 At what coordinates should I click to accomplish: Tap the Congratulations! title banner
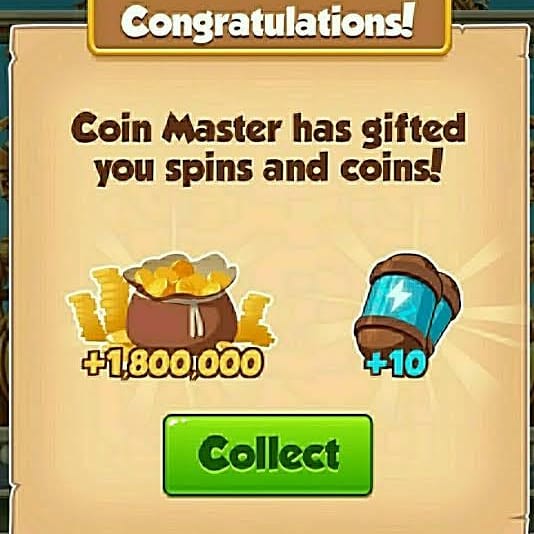point(269,26)
